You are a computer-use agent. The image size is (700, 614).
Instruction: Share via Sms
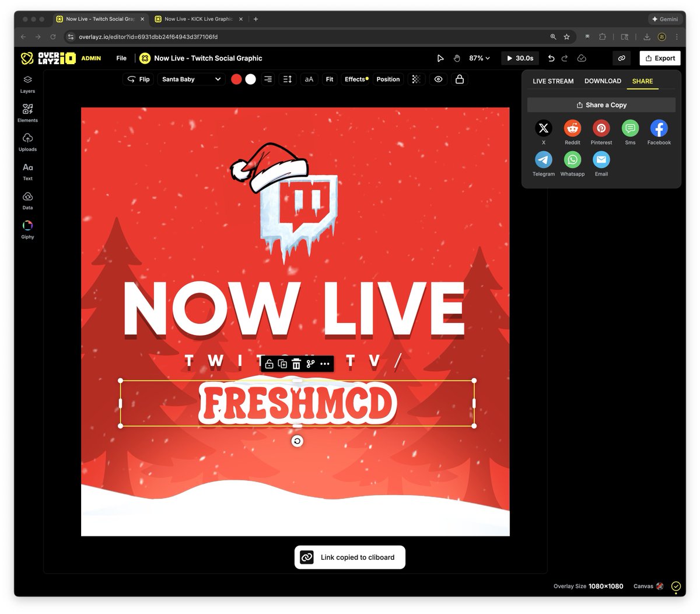pos(630,128)
